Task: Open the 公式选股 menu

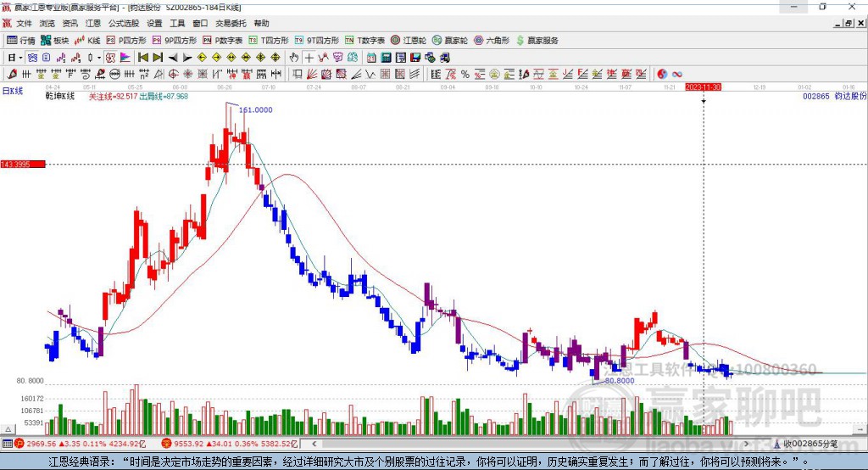Action: coord(124,23)
